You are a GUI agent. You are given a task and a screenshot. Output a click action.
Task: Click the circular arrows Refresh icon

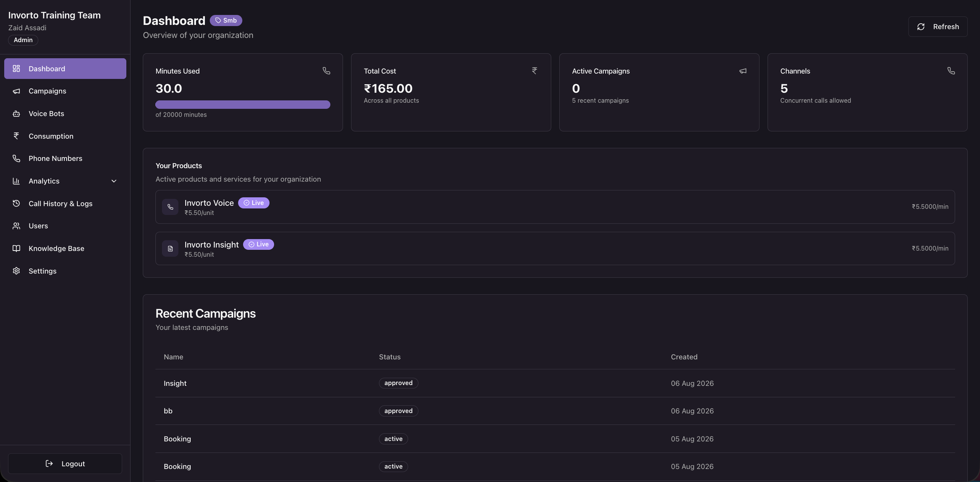click(921, 27)
